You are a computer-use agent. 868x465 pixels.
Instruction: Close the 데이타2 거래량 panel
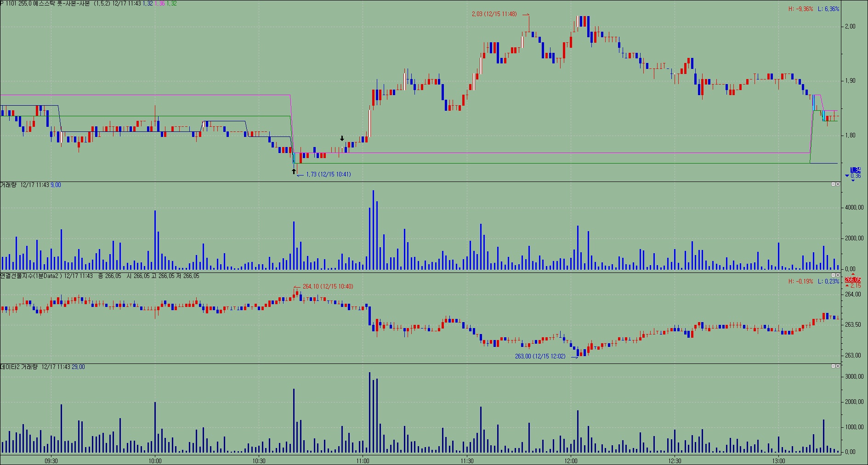tap(838, 366)
